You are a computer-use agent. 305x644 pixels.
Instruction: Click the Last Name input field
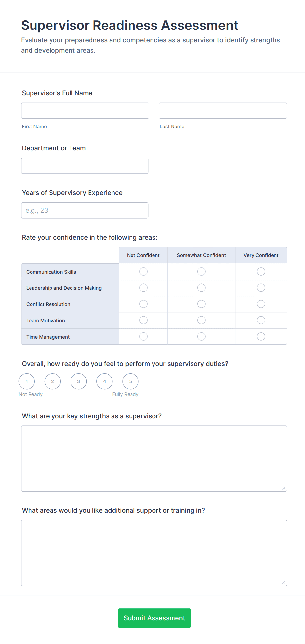(x=223, y=111)
